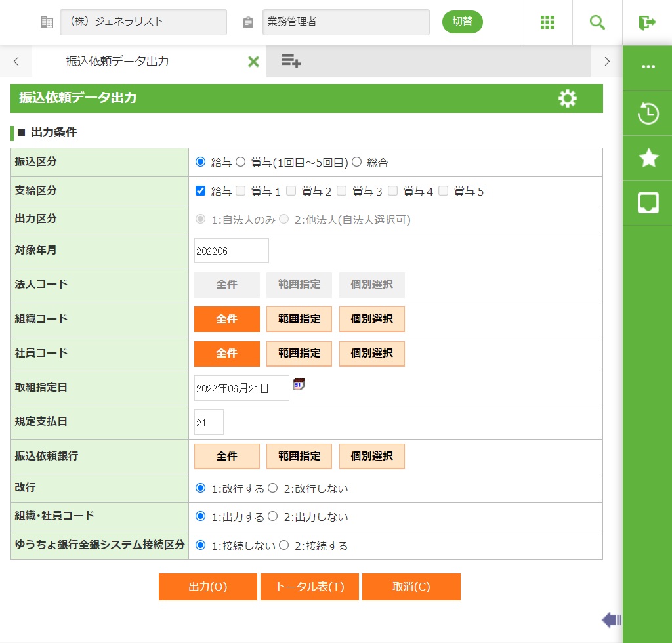The height and width of the screenshot is (643, 672).
Task: Click the search magnifier icon
Action: [597, 22]
